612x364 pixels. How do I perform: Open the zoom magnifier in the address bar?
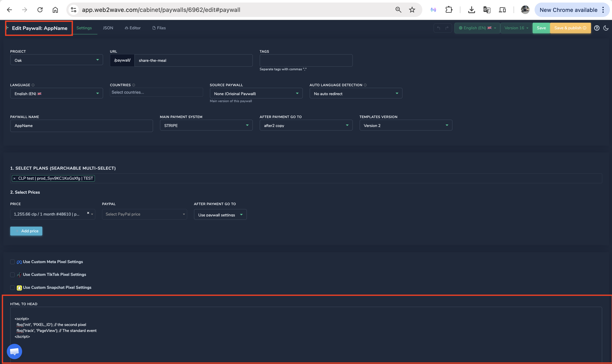(398, 10)
